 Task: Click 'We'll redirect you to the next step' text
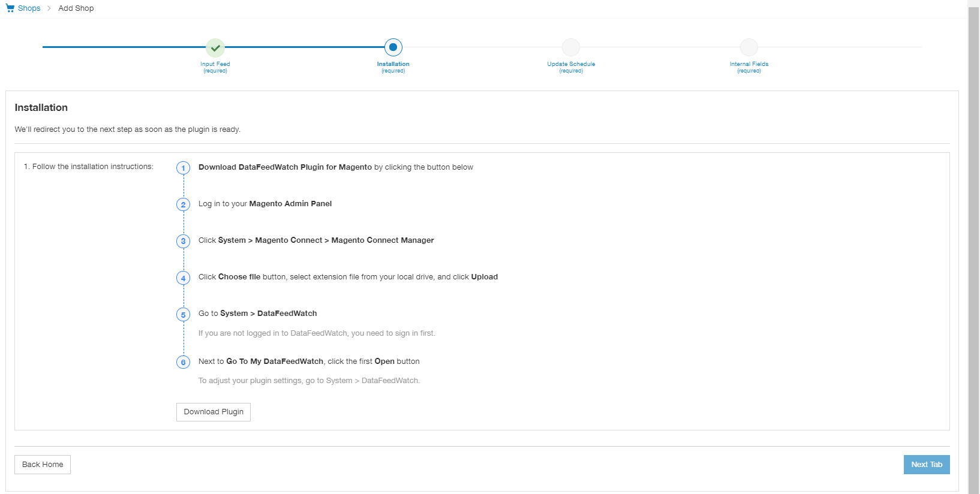(128, 129)
